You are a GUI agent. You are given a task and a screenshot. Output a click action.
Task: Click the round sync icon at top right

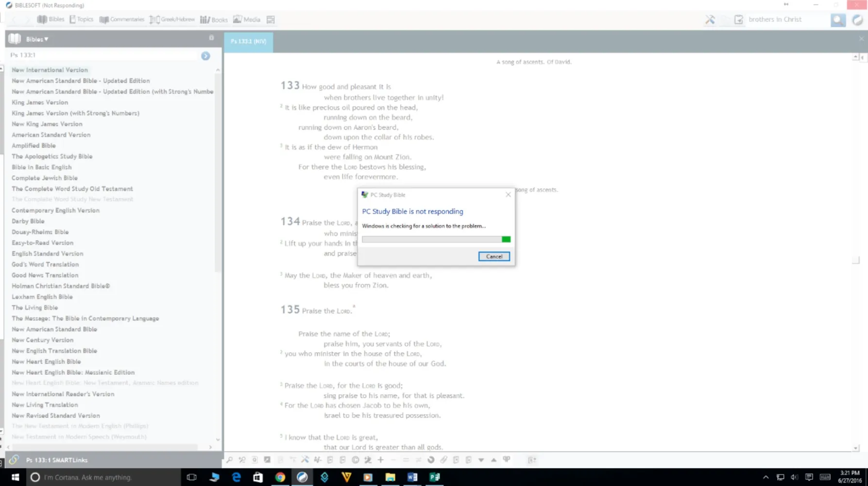(x=857, y=20)
